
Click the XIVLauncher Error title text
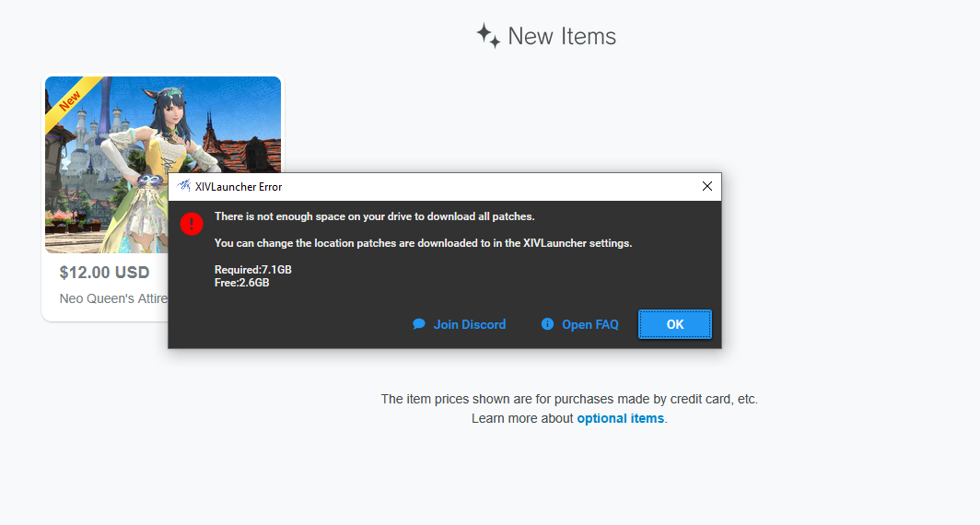click(239, 187)
